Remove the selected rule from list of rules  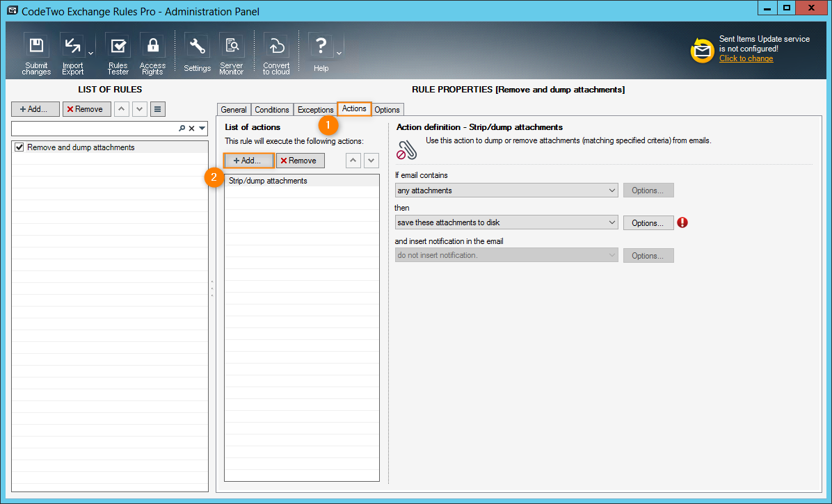[86, 109]
